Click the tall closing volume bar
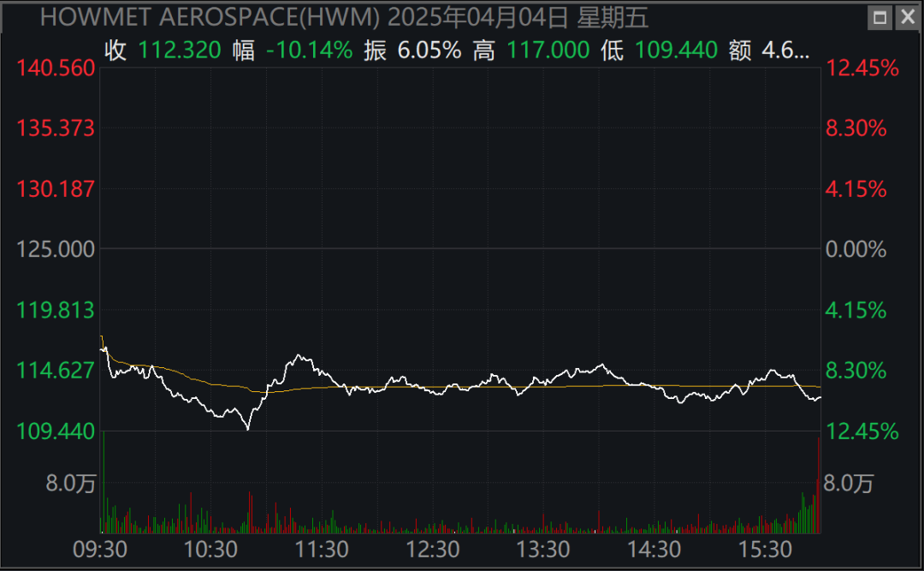The height and width of the screenshot is (571, 924). [819, 485]
